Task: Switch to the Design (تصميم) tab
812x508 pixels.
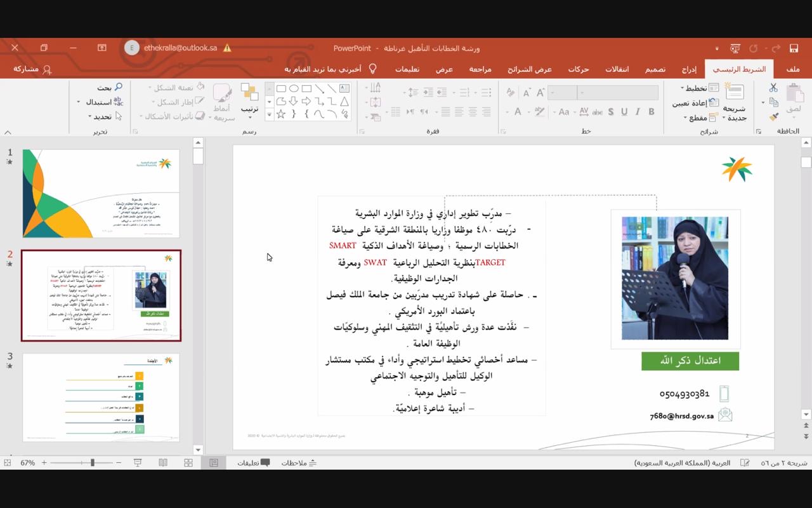Action: (655, 69)
